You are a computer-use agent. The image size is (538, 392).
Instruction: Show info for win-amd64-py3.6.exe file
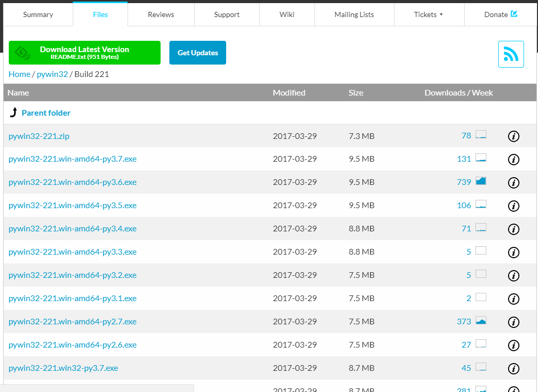(x=513, y=183)
